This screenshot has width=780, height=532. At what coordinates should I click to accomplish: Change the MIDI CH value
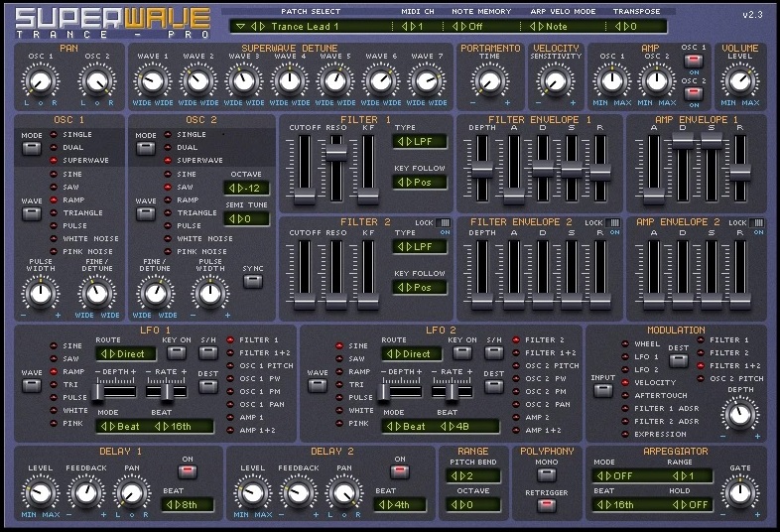pos(413,27)
